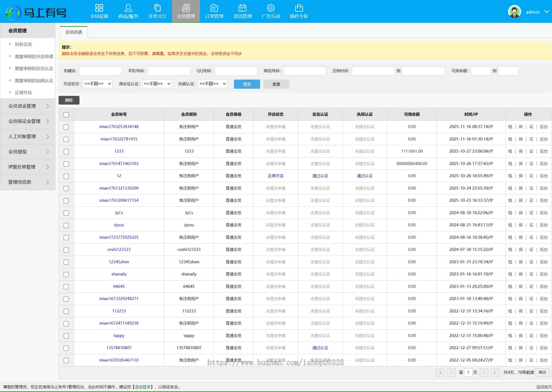552x392 pixels.
Task: Open 全局设置 global settings icon
Action: tap(99, 8)
